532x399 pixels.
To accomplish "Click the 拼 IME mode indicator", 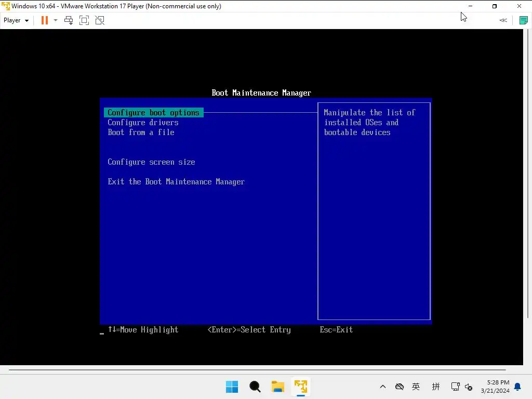I will [436, 387].
